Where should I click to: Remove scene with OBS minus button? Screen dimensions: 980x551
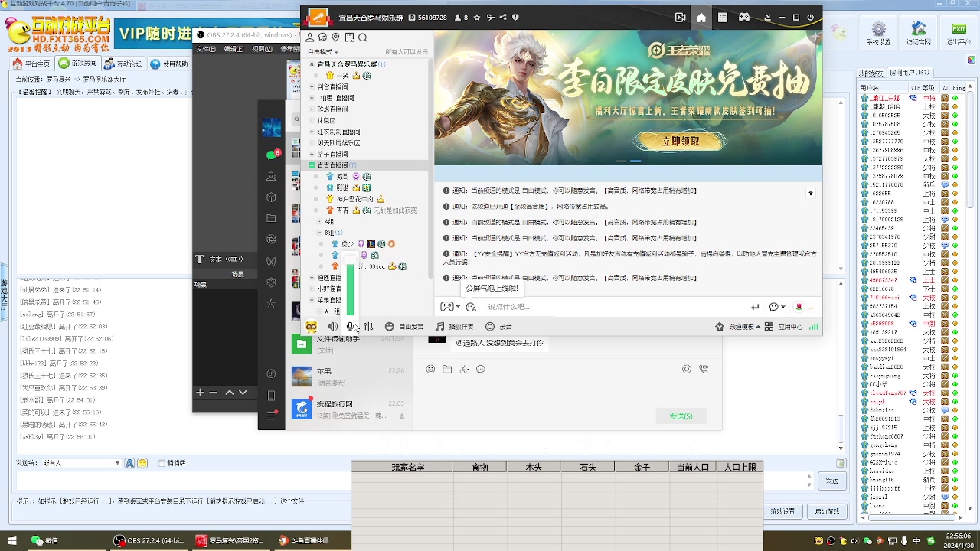(214, 393)
